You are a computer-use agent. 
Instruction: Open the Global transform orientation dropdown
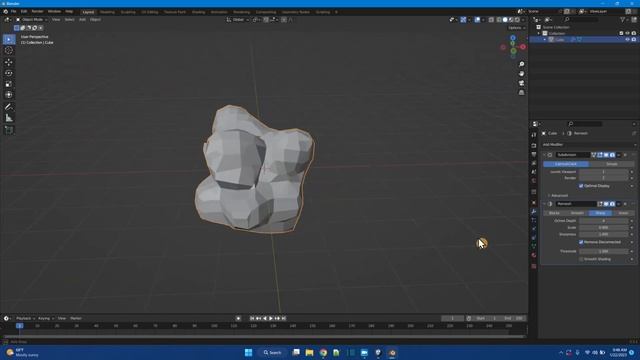[x=238, y=20]
